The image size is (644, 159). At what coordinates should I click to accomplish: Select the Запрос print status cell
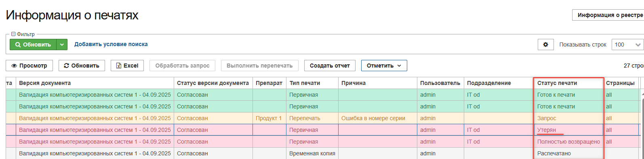(x=568, y=118)
